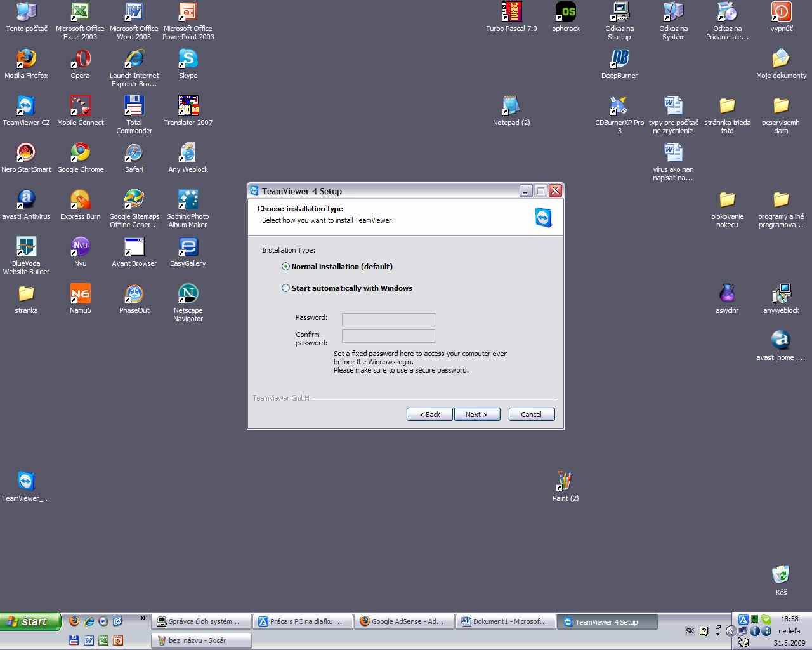Viewport: 812px width, 650px height.
Task: Go back with the Back button
Action: click(x=429, y=415)
